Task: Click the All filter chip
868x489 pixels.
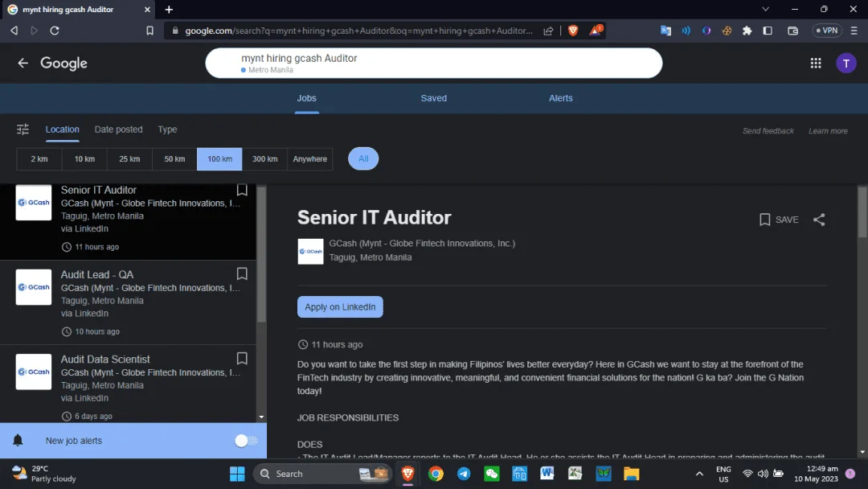Action: 363,159
